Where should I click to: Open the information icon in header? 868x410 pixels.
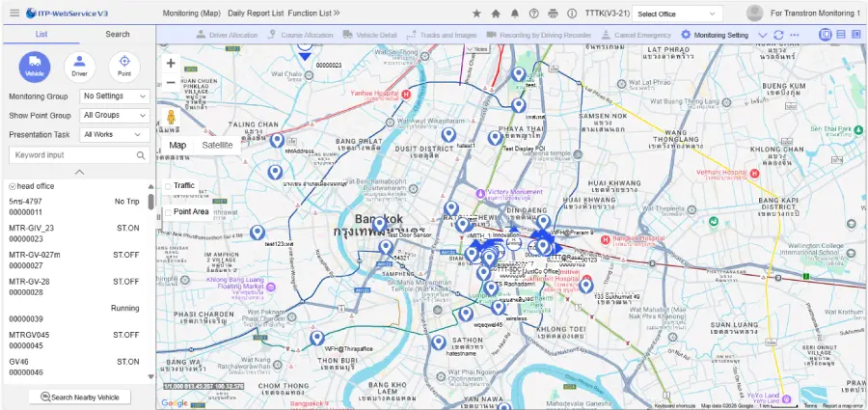point(572,14)
